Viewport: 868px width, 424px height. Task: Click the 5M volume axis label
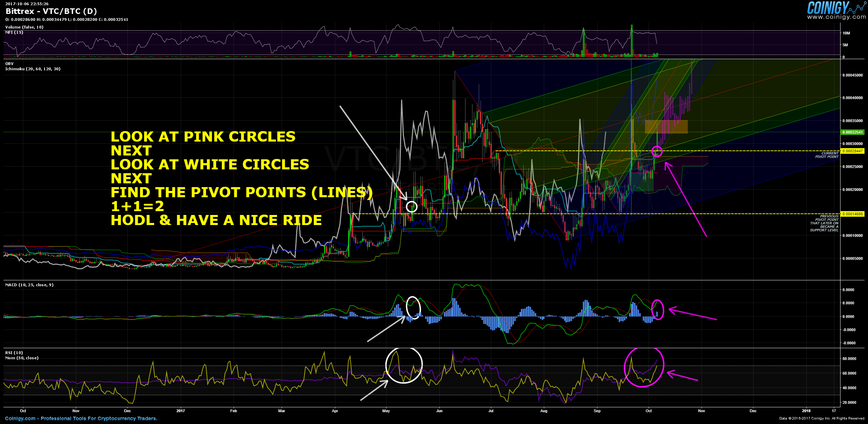point(845,45)
